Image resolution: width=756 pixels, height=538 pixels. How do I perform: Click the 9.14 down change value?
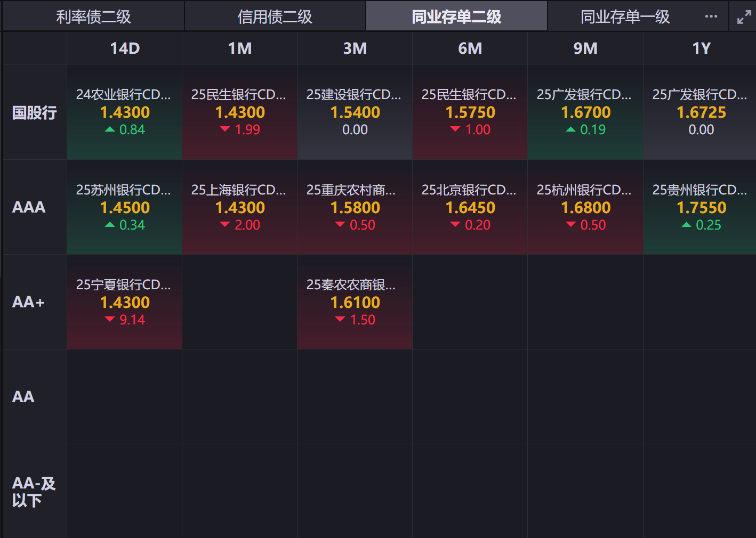pos(132,320)
